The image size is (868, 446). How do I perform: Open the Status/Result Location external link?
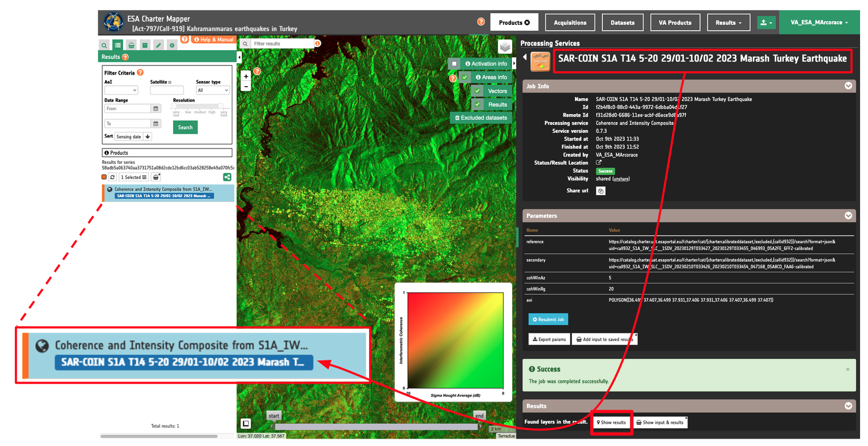tap(599, 163)
